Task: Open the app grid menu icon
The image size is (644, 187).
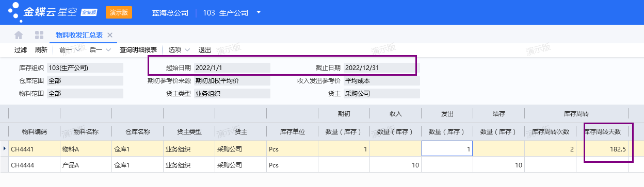Action: click(x=39, y=35)
